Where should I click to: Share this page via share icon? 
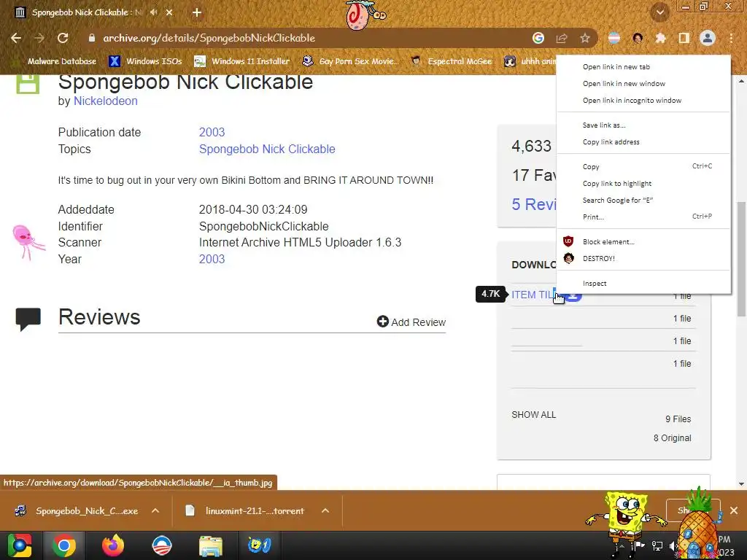pos(562,38)
